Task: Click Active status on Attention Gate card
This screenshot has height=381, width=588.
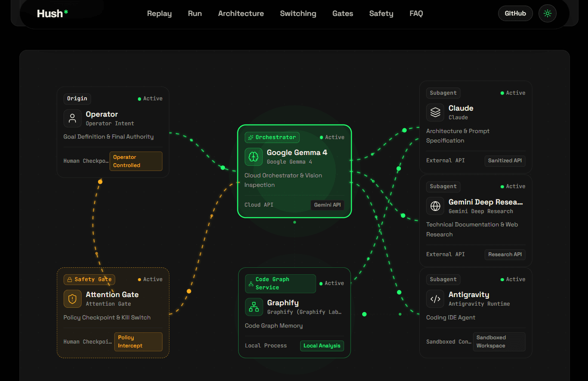Action: pos(150,279)
